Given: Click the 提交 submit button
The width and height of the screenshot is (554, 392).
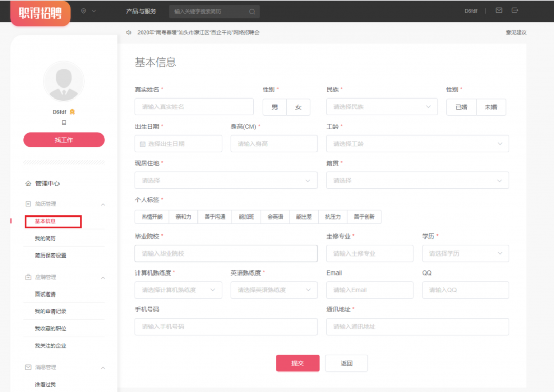Looking at the screenshot, I should (298, 363).
